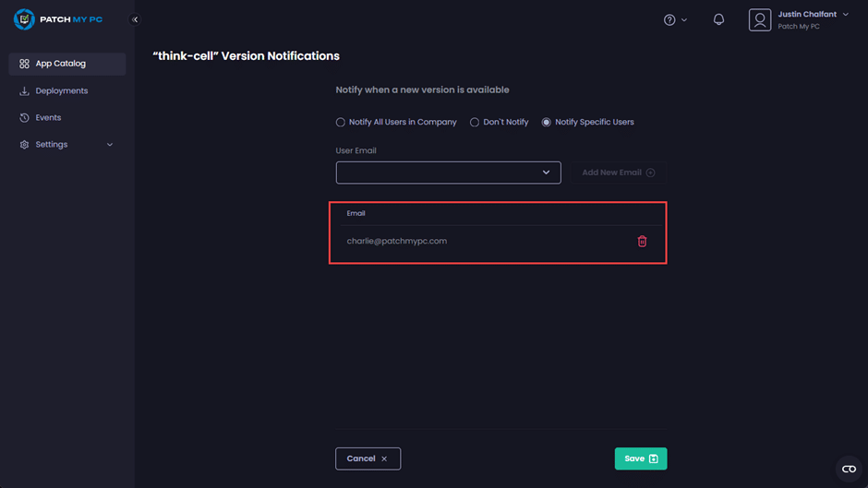The width and height of the screenshot is (868, 488).
Task: Open the User Email dropdown
Action: [448, 172]
